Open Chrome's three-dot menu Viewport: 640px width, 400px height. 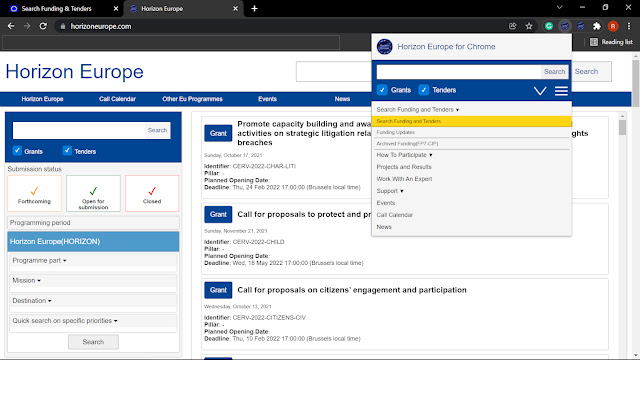(x=629, y=26)
